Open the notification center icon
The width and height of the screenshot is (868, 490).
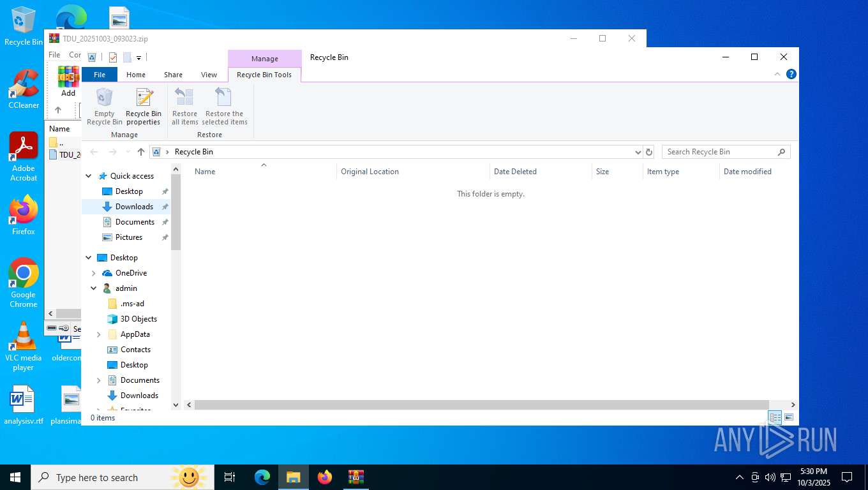[x=847, y=477]
